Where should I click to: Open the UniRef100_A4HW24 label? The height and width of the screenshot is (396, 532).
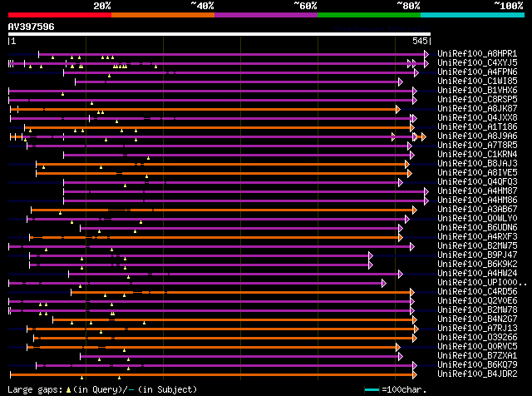point(477,274)
